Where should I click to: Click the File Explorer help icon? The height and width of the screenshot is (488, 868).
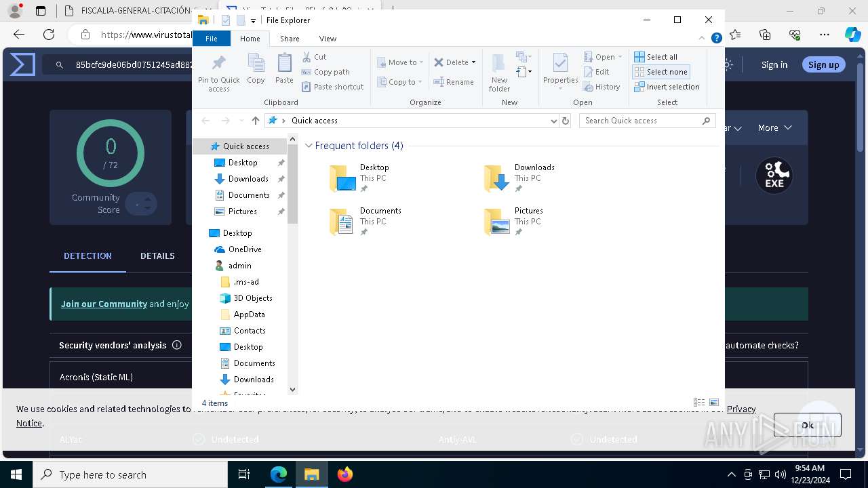tap(716, 38)
